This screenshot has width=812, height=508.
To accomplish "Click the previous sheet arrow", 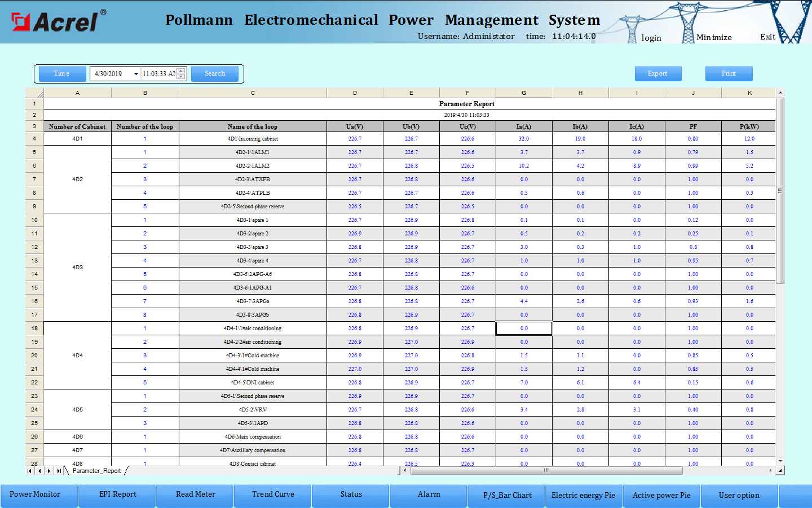I will (x=39, y=471).
